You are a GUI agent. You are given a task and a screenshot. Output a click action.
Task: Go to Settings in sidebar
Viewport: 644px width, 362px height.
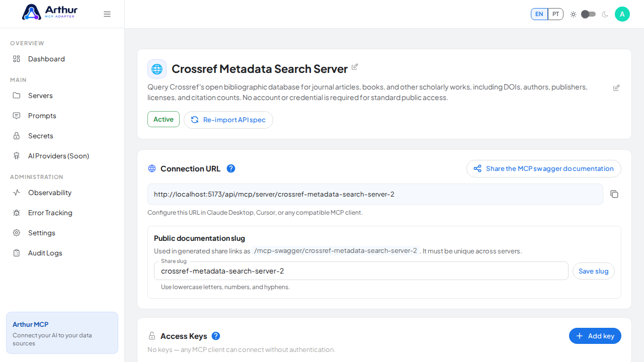(62, 233)
